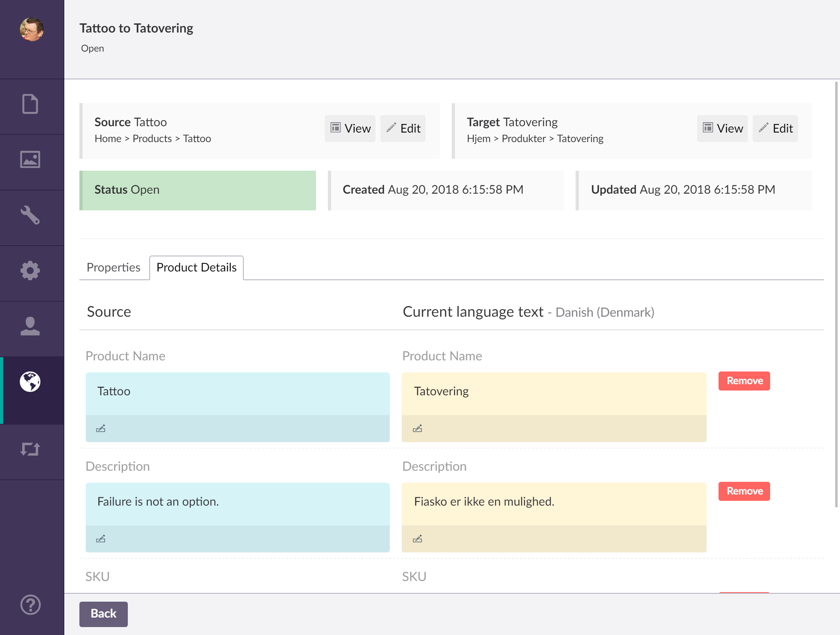Open the Developer gear icon
This screenshot has width=840, height=635.
tap(30, 271)
